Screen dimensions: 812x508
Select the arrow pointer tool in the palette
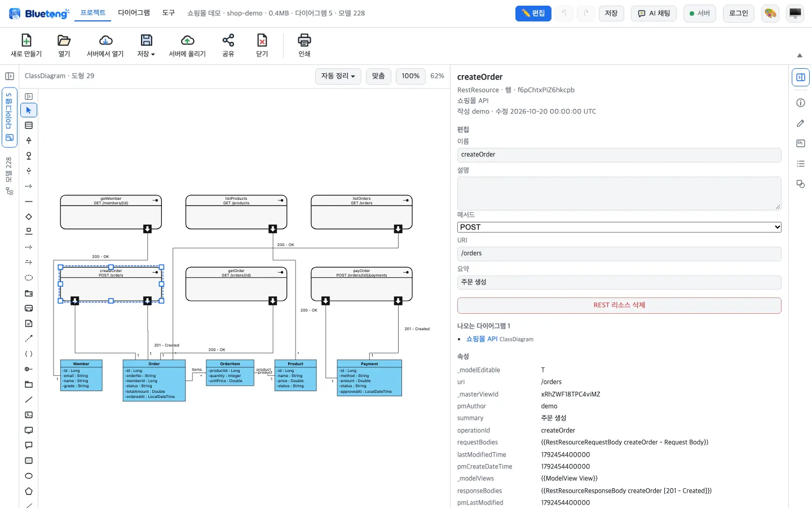[29, 110]
